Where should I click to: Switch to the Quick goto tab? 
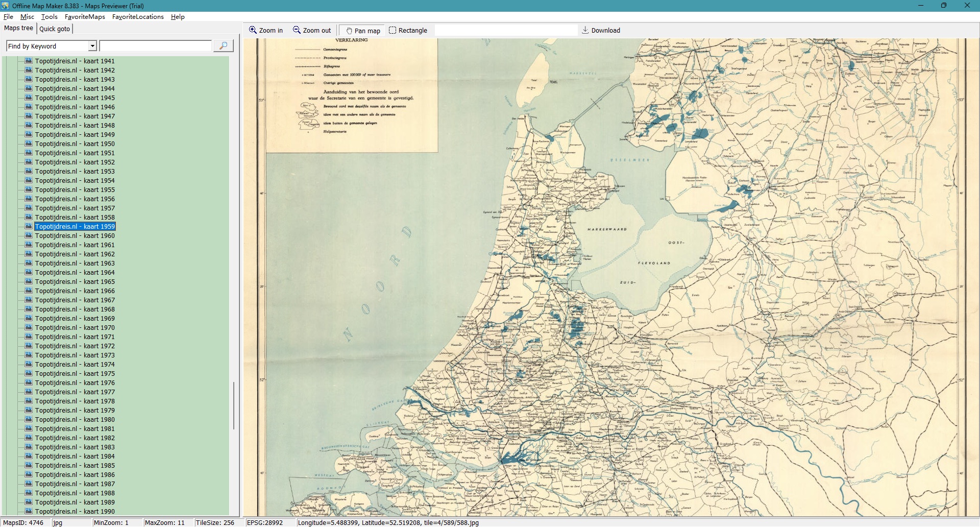click(x=55, y=29)
